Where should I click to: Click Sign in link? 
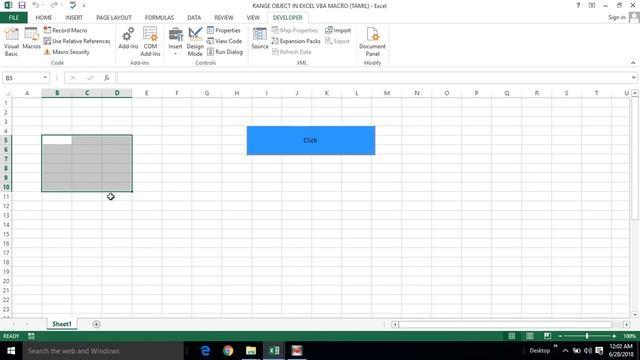(616, 17)
